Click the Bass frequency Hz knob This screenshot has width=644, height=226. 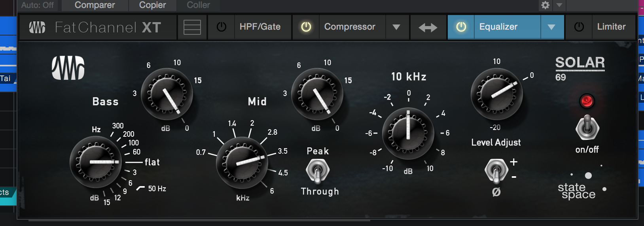click(x=96, y=162)
